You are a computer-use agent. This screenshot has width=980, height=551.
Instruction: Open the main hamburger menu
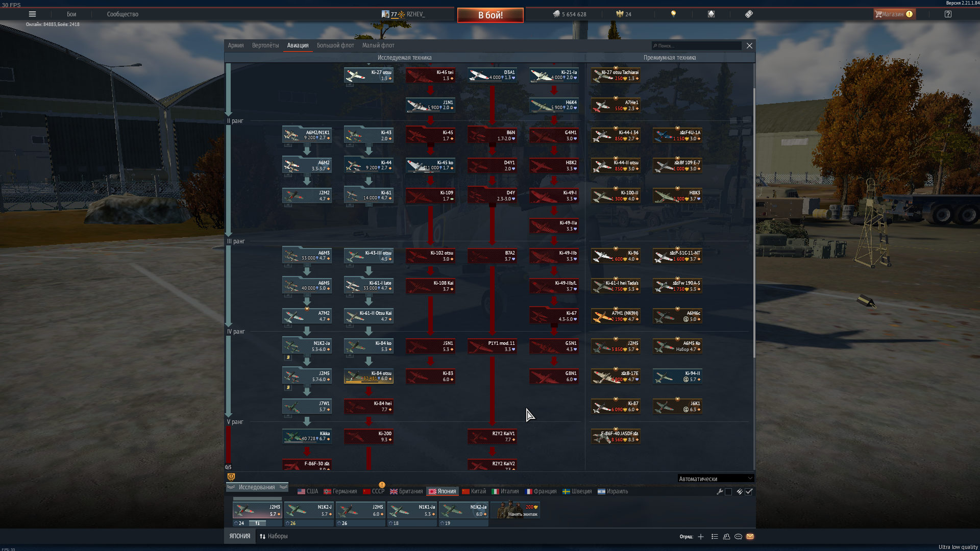(32, 14)
